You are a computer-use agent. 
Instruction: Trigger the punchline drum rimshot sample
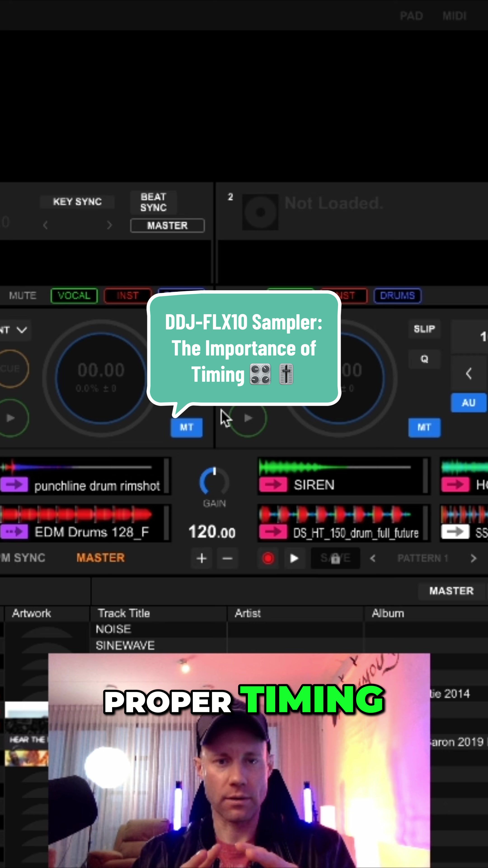pyautogui.click(x=97, y=486)
